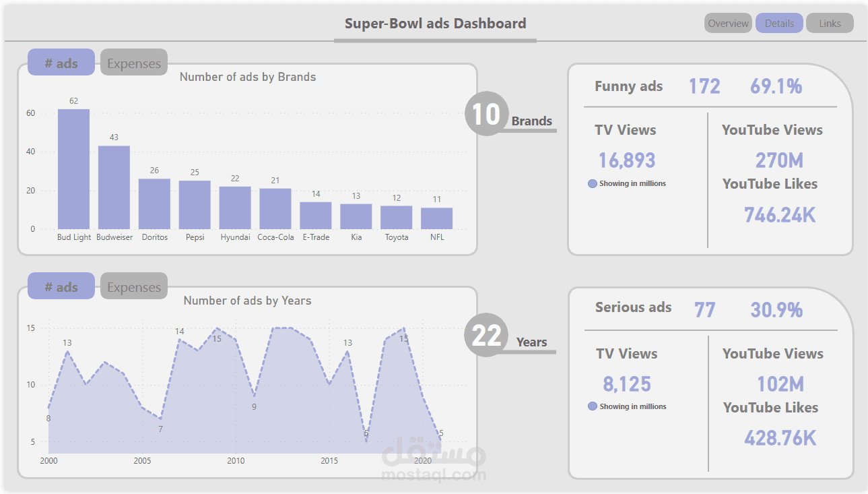Switch to Expenses view for brands chart
The image size is (868, 494).
pos(133,63)
